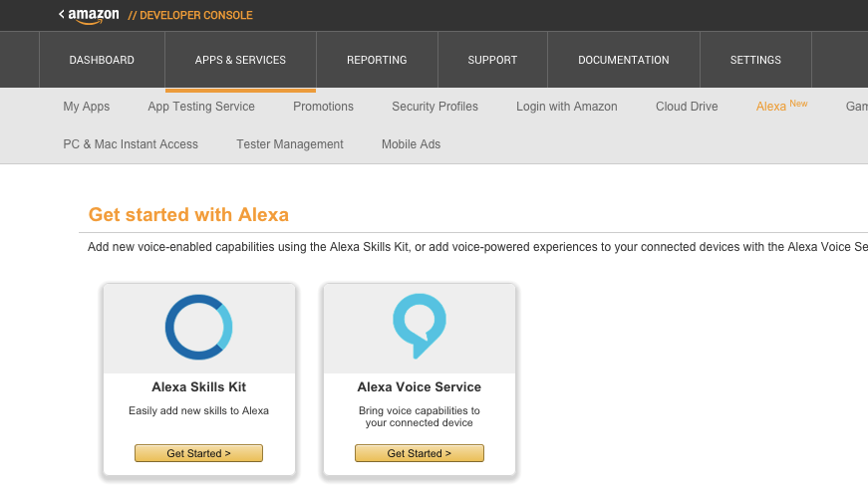Screen dimensions: 868x494
Task: Click the Amazon logo in header
Action: [95, 15]
